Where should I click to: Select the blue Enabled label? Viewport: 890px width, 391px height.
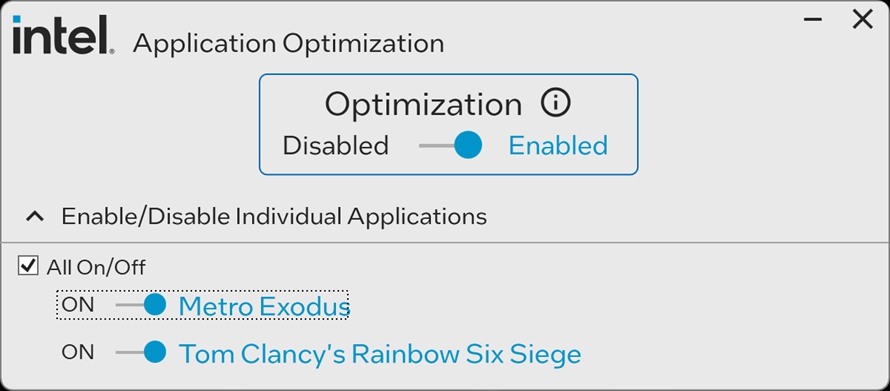558,146
